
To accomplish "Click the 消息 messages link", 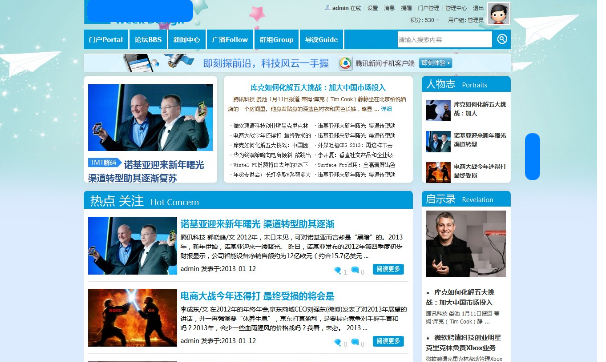I will (x=389, y=8).
